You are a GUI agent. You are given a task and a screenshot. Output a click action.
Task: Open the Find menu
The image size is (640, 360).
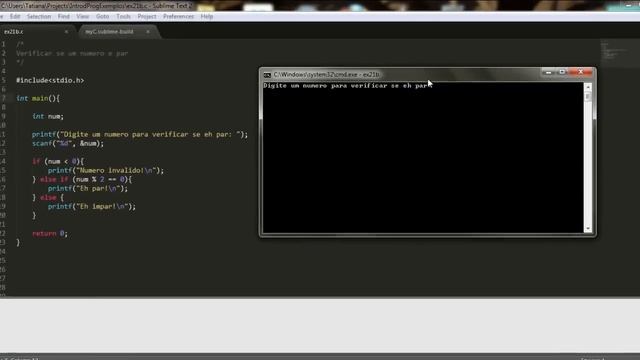pyautogui.click(x=63, y=17)
